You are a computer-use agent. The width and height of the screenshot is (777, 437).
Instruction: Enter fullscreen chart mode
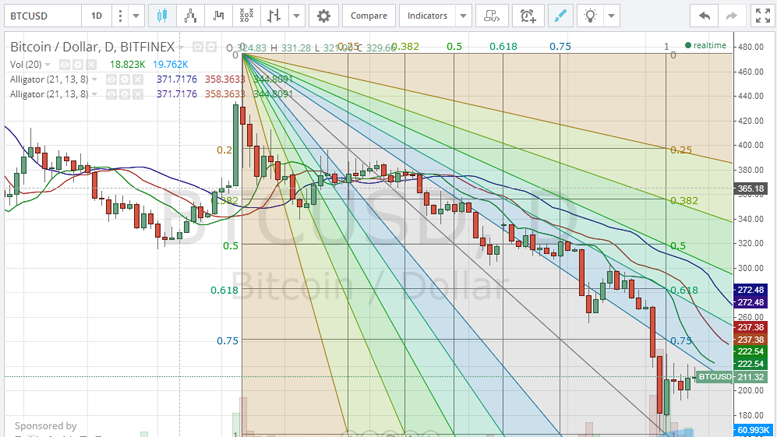click(763, 16)
